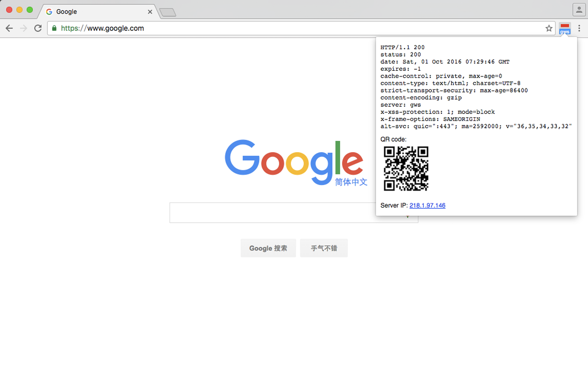Go back with the browser back arrow
588x368 pixels.
tap(9, 28)
